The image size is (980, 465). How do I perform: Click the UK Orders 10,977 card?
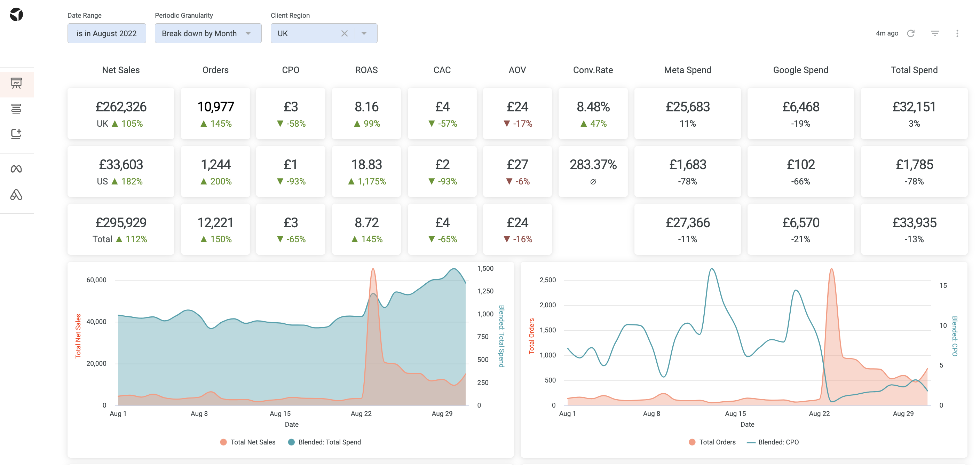click(215, 113)
